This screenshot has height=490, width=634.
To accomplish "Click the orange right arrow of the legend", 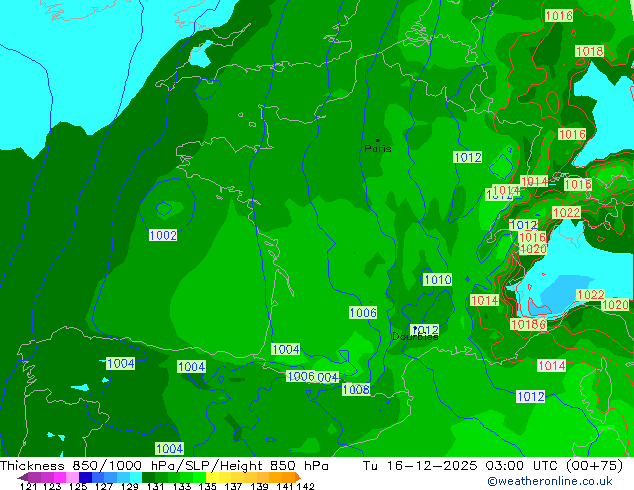I will click(x=298, y=477).
